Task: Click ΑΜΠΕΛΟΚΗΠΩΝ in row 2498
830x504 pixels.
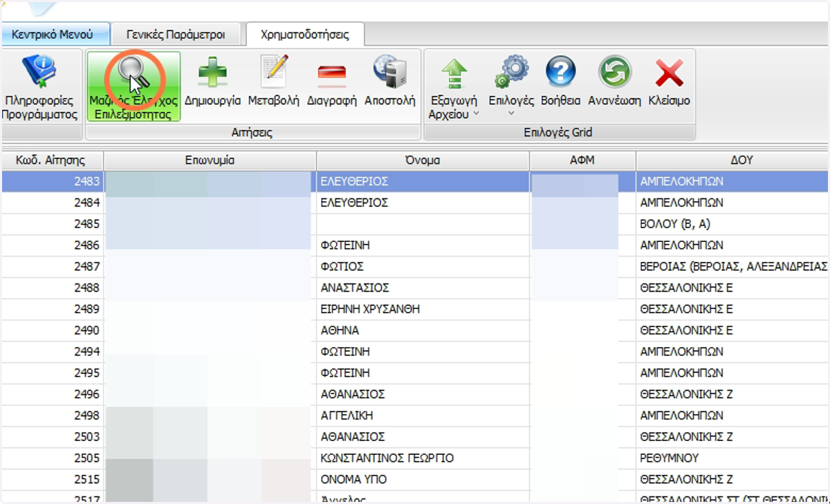Action: (733, 416)
